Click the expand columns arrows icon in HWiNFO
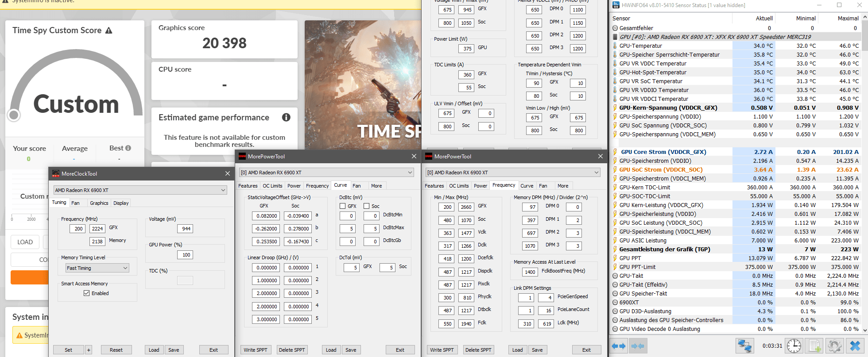 (619, 346)
